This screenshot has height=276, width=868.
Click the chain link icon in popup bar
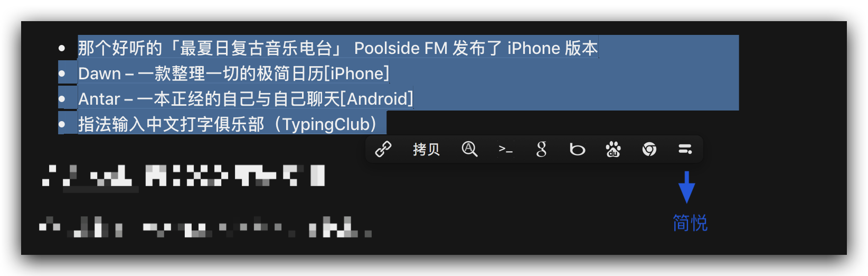point(383,150)
